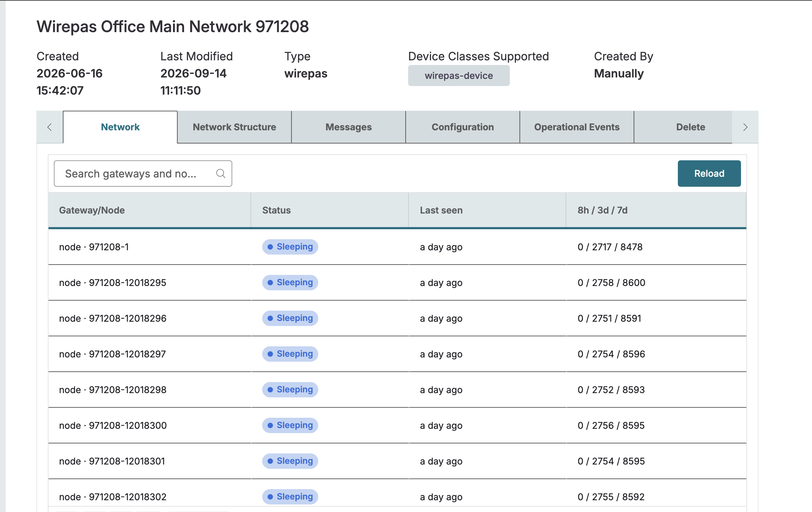Click last seen value for node 971208-12018295

(x=441, y=283)
